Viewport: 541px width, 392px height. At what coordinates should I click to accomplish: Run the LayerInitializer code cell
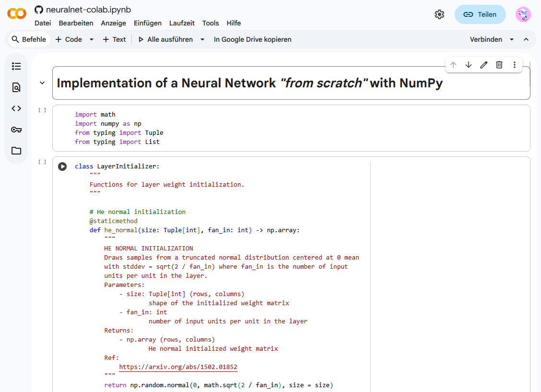click(62, 166)
